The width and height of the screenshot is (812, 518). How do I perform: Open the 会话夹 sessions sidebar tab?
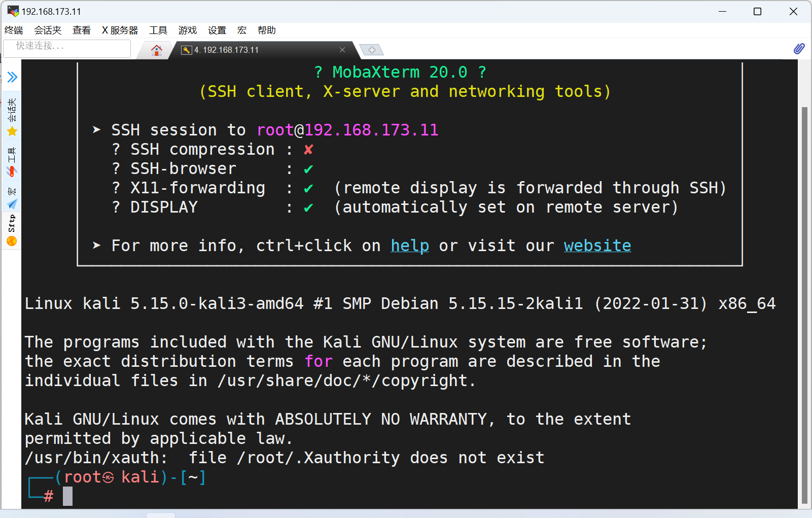pyautogui.click(x=12, y=117)
